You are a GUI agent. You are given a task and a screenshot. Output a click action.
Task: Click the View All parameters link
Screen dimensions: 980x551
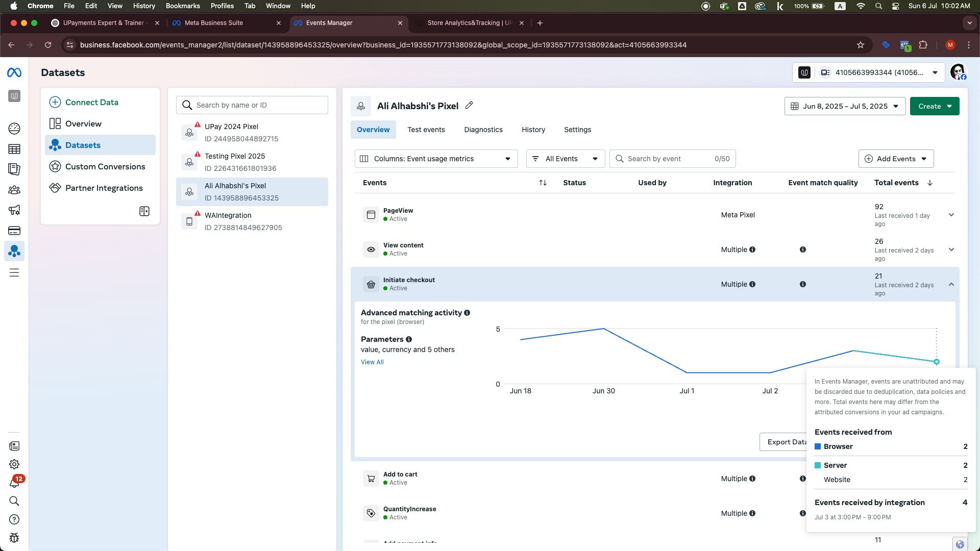pyautogui.click(x=372, y=362)
